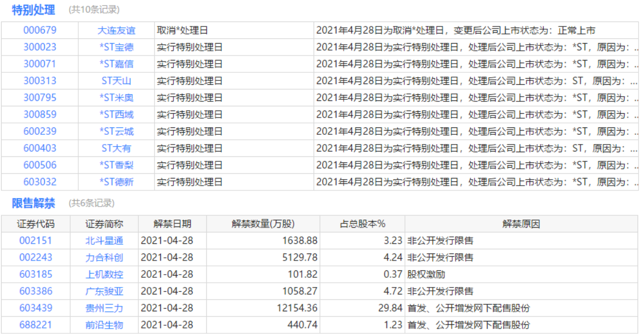Open stock code 300795 link
Viewport: 644px width, 335px height.
[40, 98]
